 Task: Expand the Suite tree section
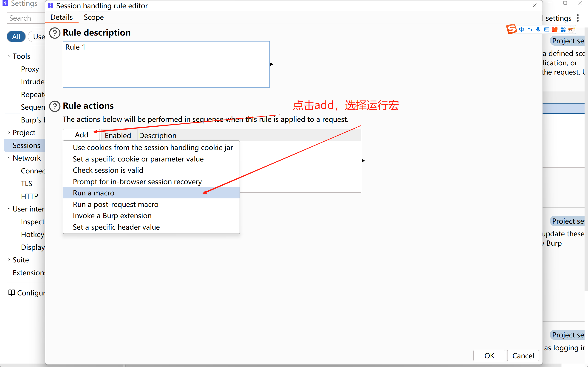click(x=9, y=260)
